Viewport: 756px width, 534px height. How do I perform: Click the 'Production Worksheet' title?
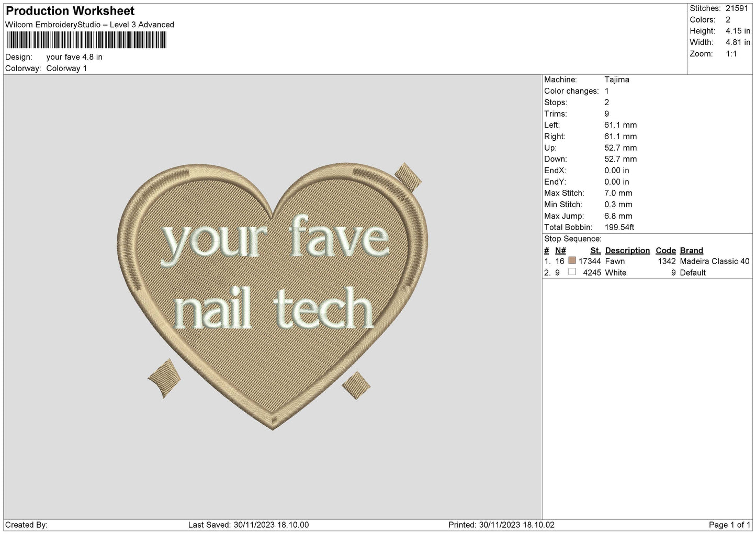click(70, 11)
